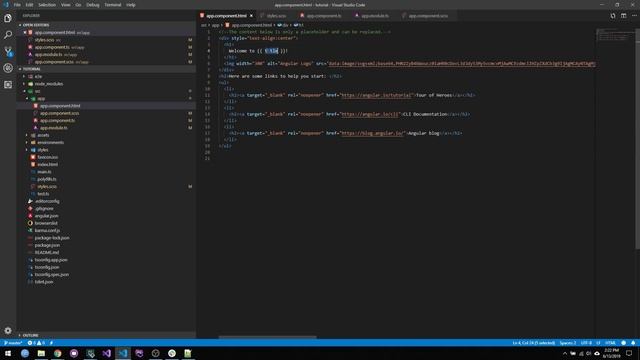The width and height of the screenshot is (640, 360).
Task: Open the Edit menu
Action: pyautogui.click(x=29, y=5)
